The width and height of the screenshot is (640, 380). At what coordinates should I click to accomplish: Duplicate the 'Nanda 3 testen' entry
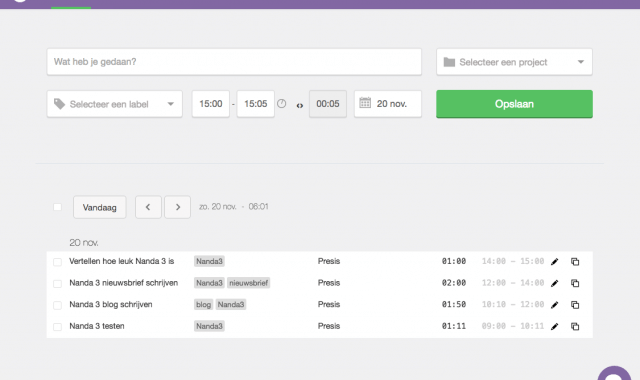[x=575, y=327]
